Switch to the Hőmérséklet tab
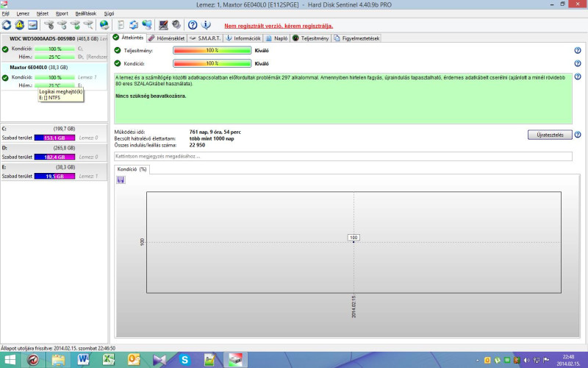Viewport: 588px width, 368px height. 167,38
